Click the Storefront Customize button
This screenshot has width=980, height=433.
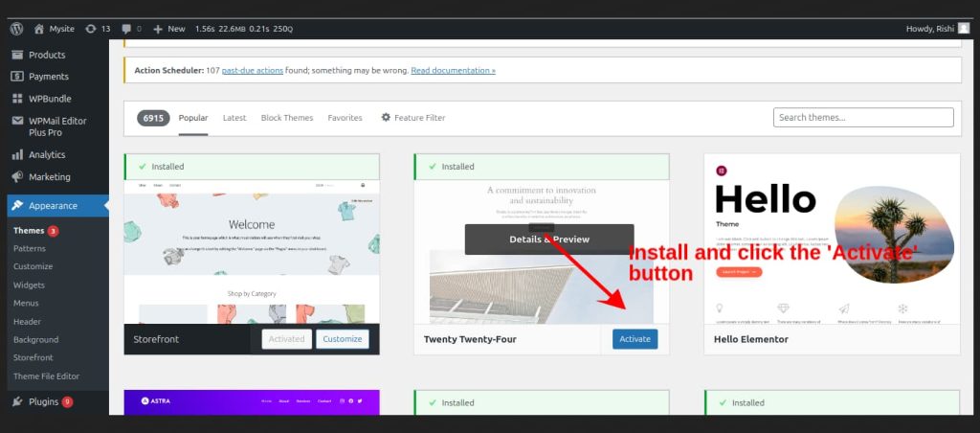(x=343, y=339)
